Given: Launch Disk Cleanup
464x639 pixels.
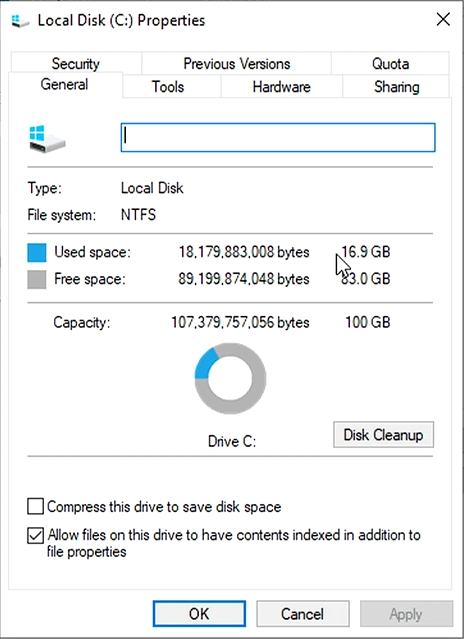Looking at the screenshot, I should point(383,434).
